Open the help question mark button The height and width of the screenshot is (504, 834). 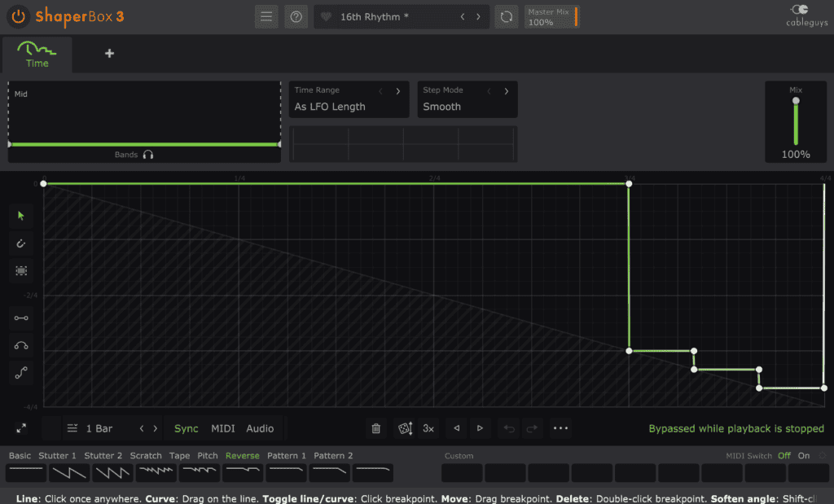(x=295, y=16)
